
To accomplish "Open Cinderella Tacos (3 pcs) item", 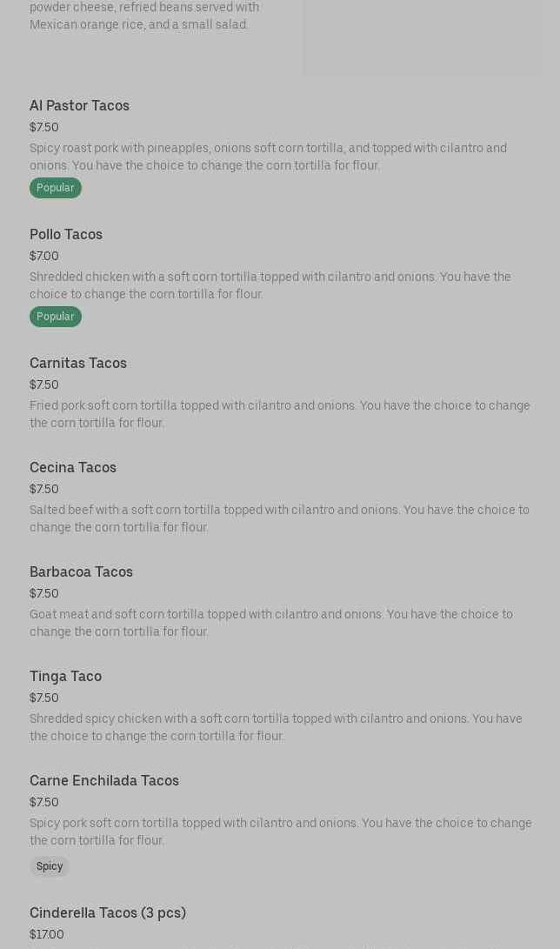I will coord(108,913).
